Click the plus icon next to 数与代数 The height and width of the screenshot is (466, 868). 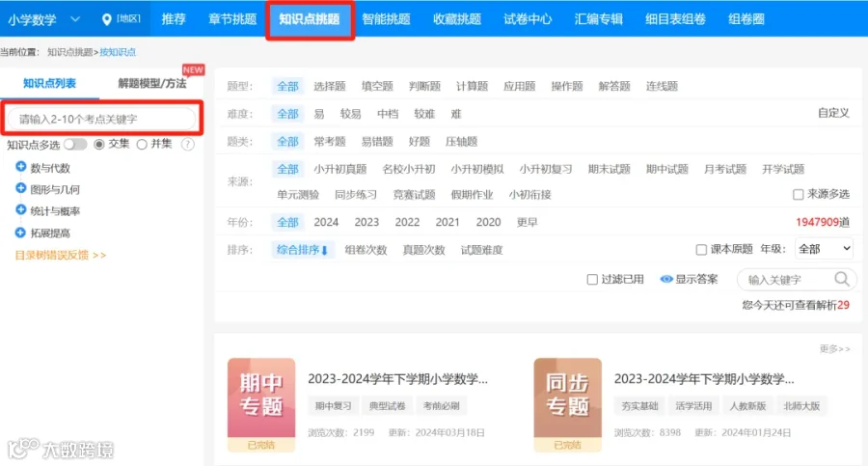pos(20,167)
